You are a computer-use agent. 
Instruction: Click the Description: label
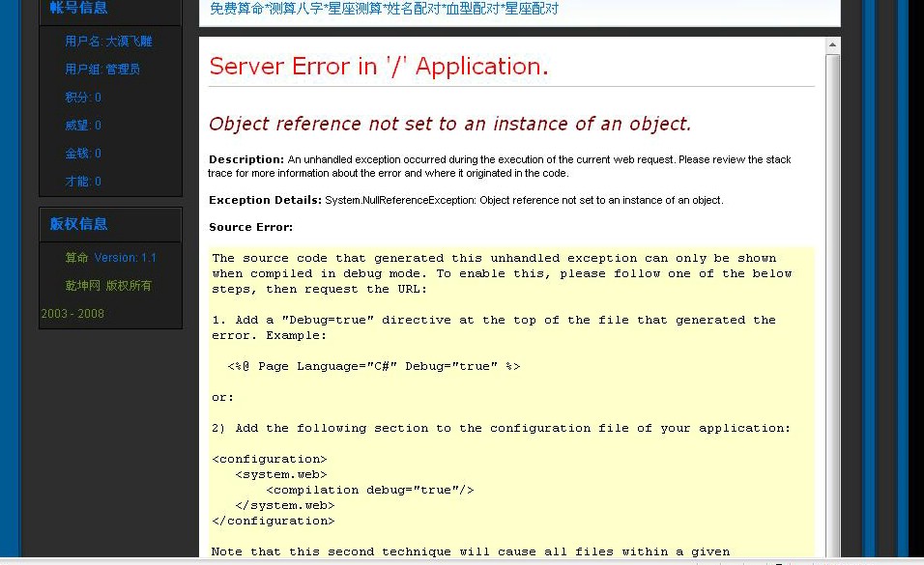(246, 159)
